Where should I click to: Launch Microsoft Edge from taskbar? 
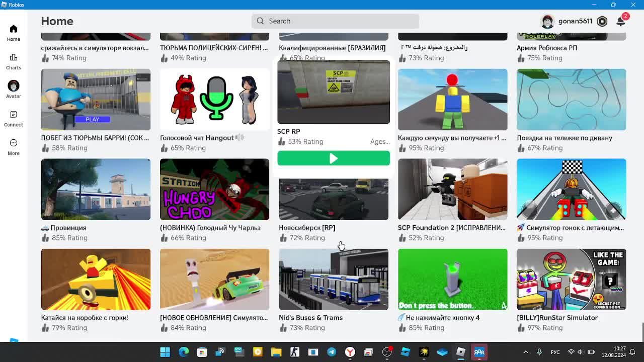[x=184, y=352]
